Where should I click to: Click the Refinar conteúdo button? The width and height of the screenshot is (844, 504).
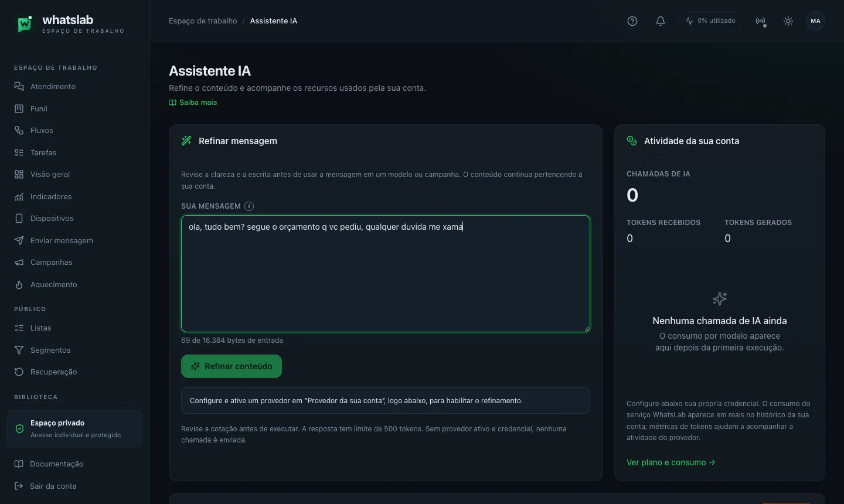point(232,366)
